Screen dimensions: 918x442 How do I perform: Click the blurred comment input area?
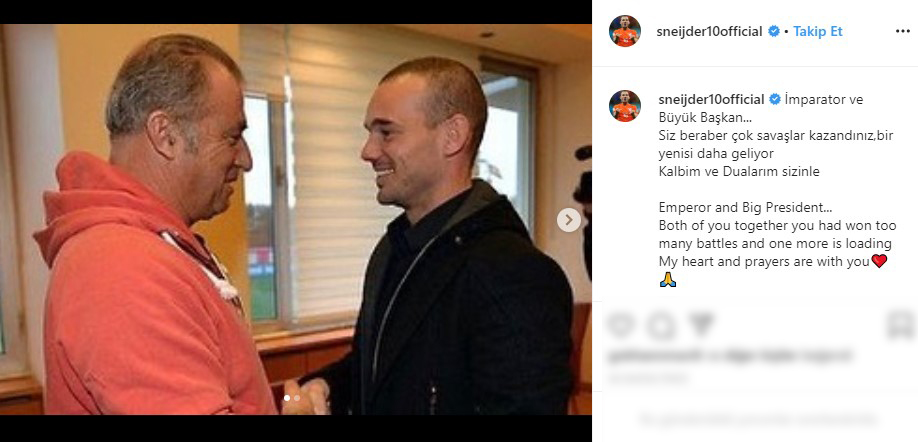point(758,419)
